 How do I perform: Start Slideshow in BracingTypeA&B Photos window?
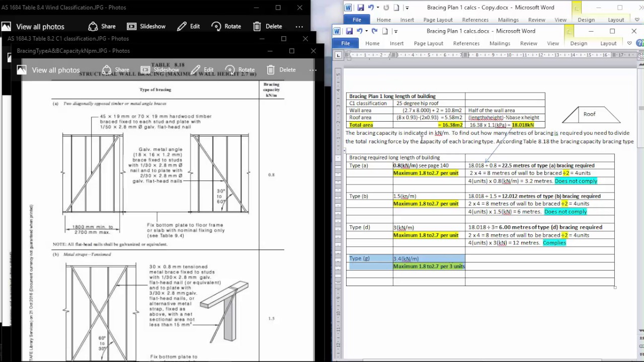coord(159,70)
